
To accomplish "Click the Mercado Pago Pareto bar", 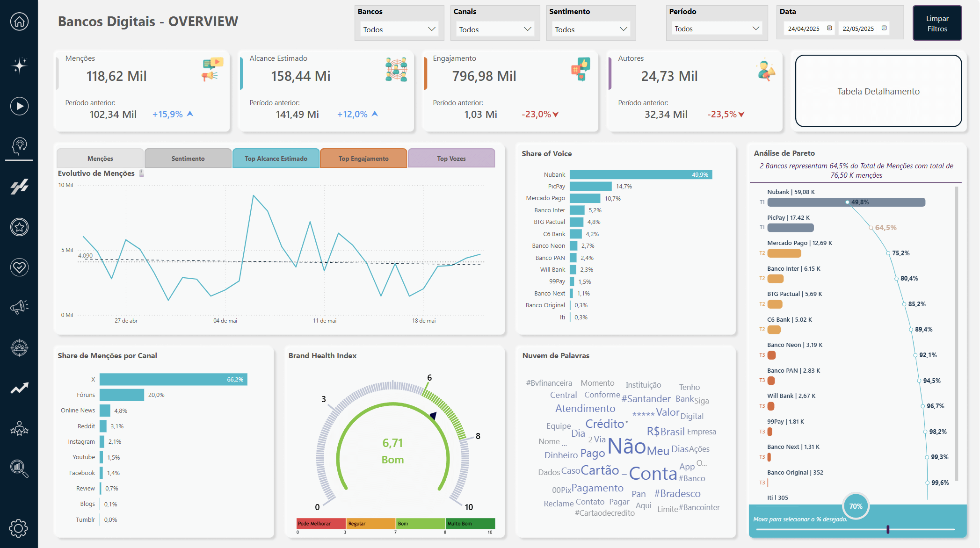I will [784, 253].
